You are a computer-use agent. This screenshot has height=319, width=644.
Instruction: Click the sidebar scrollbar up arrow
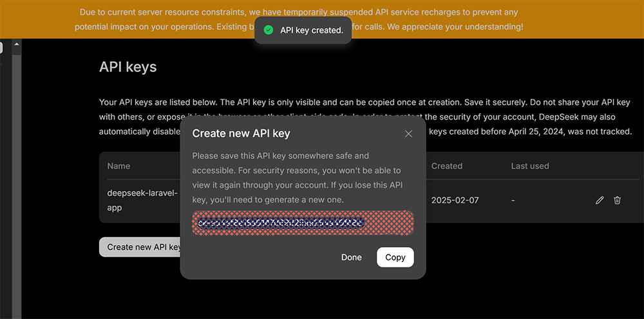(17, 44)
